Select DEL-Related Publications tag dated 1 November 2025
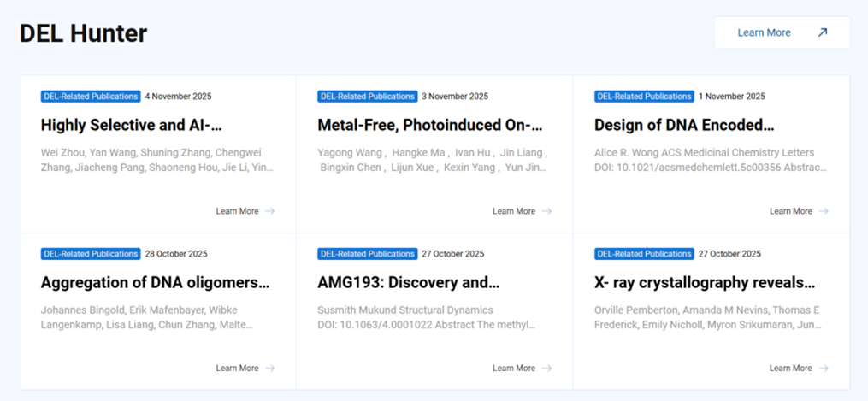The height and width of the screenshot is (401, 868). click(644, 97)
